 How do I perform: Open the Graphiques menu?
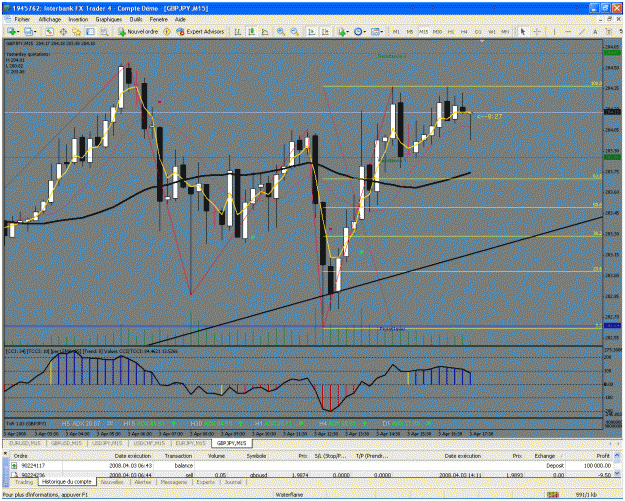coord(108,19)
